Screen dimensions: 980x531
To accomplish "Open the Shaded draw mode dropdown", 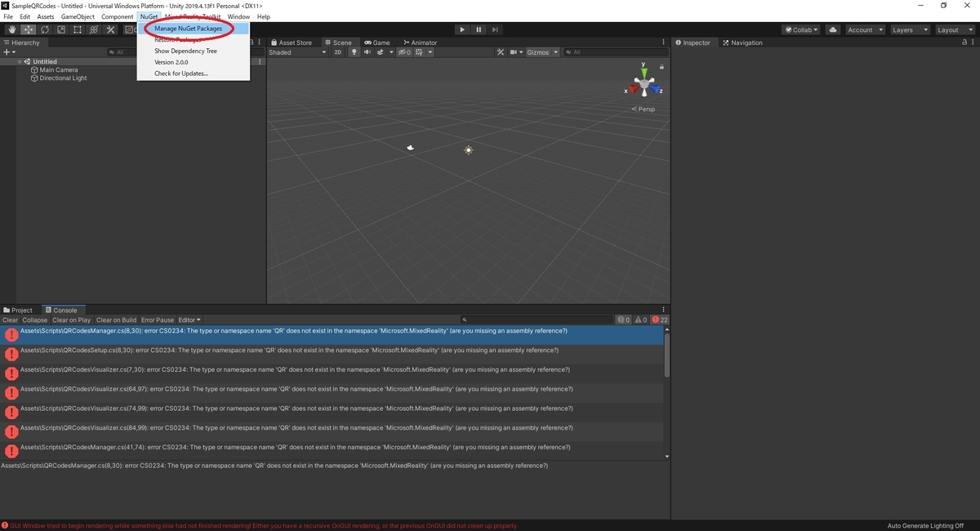I will [x=296, y=52].
